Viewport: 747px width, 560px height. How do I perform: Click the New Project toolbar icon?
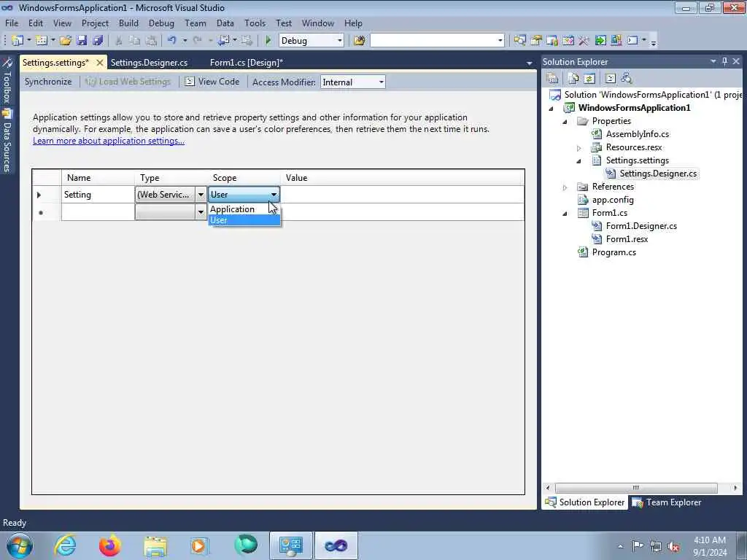(x=18, y=41)
